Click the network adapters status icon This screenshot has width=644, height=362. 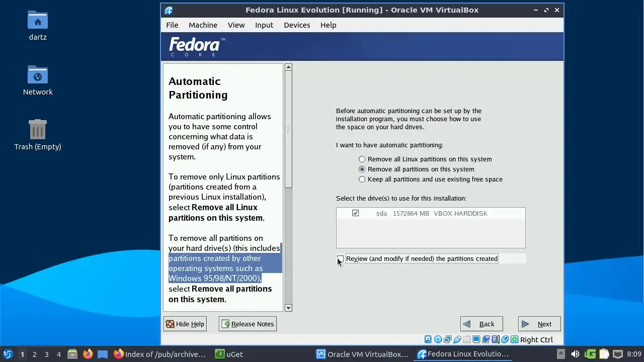click(447, 339)
